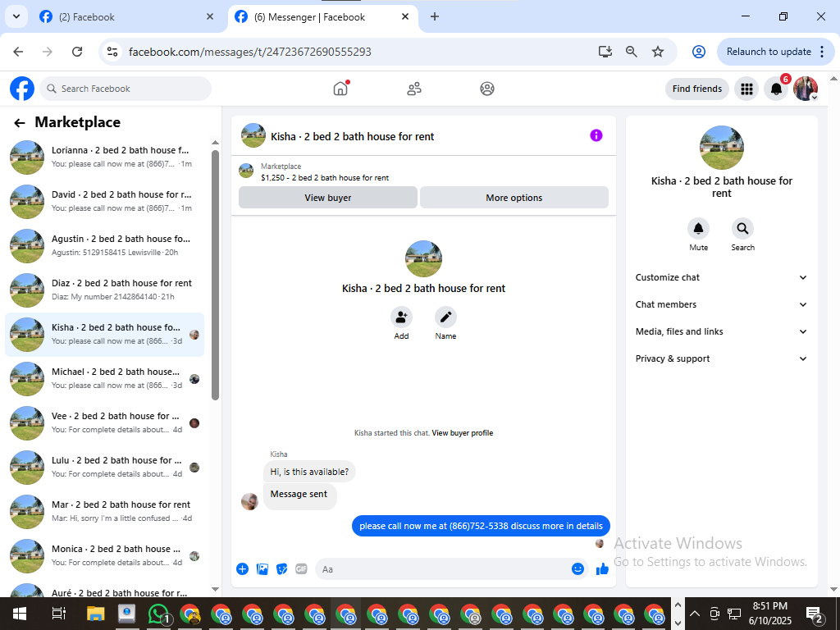
Task: Click the Add people icon in chat
Action: tap(401, 317)
